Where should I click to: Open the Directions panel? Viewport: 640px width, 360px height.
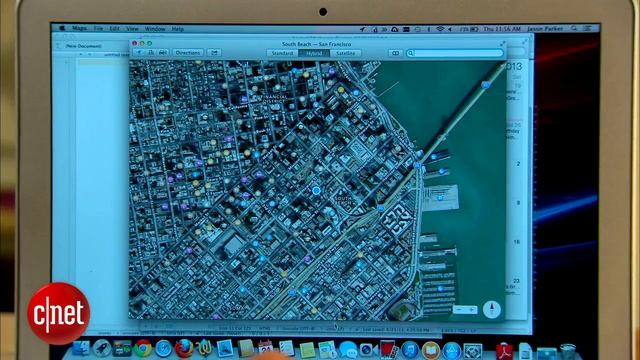(x=188, y=53)
